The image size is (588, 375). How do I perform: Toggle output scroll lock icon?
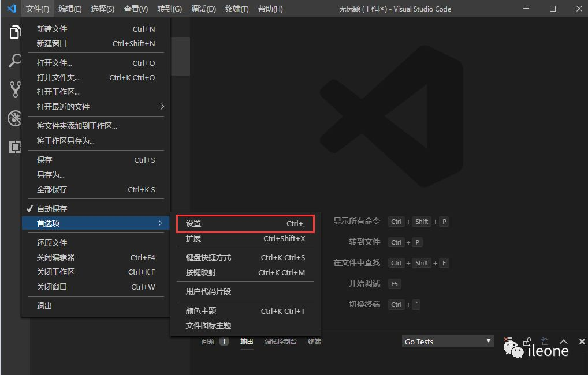coord(527,342)
